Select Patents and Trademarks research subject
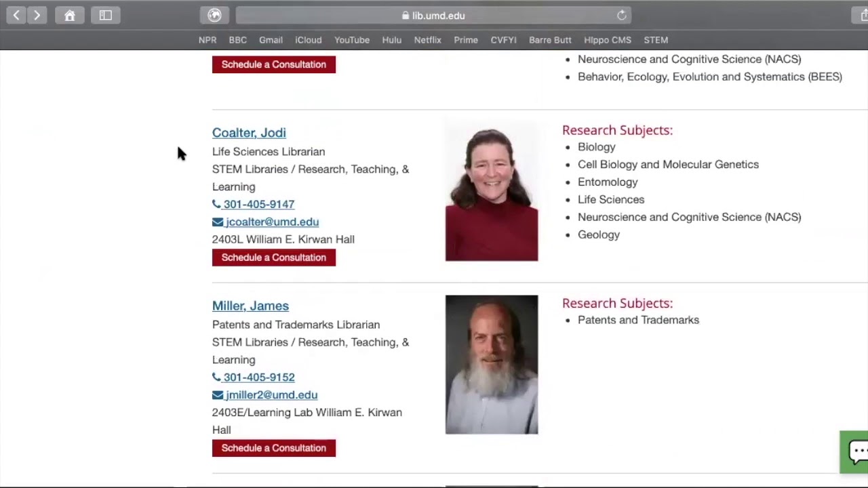 click(x=638, y=320)
